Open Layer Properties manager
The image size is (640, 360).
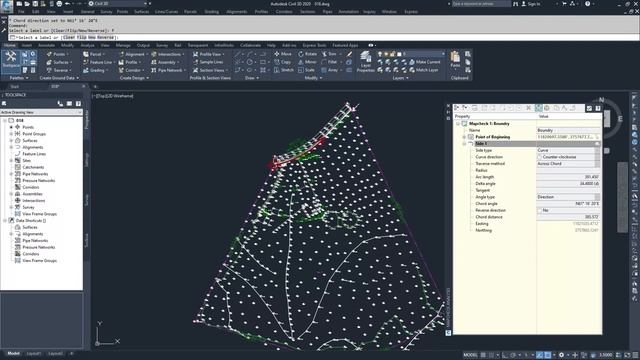pyautogui.click(x=366, y=62)
